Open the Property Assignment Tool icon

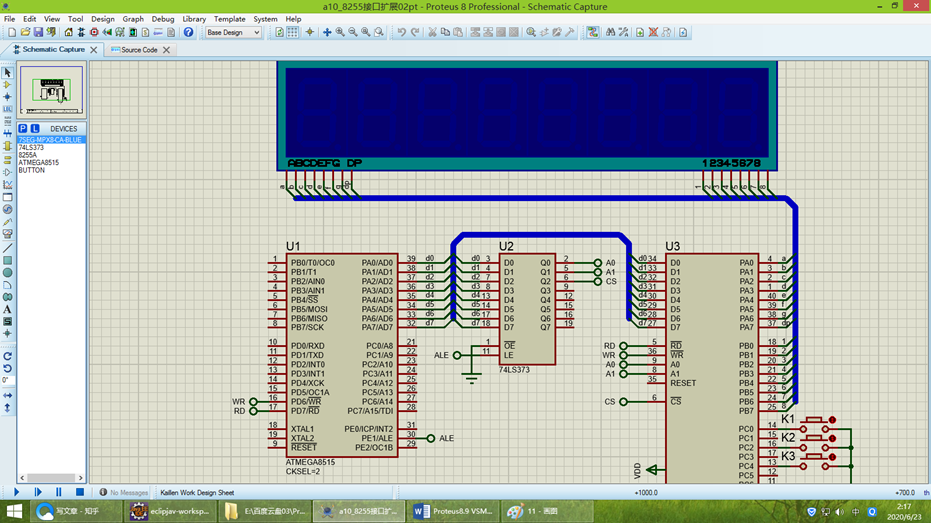(x=623, y=33)
